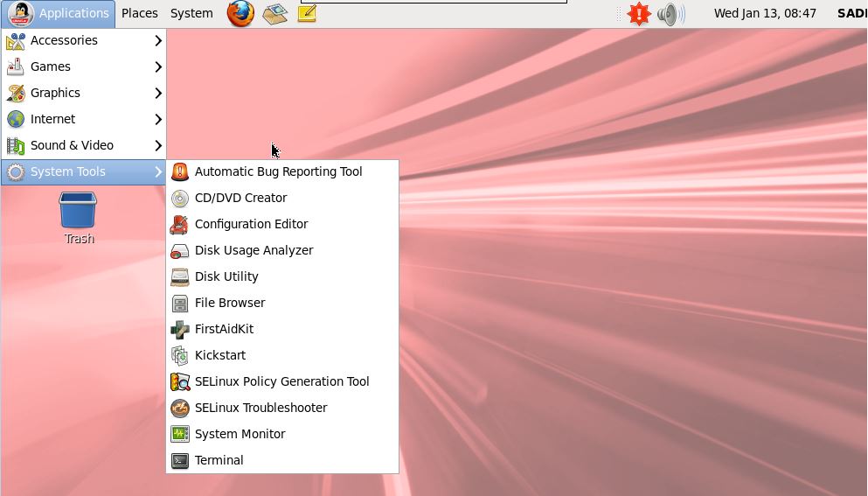Click the Trash label on desktop
The image size is (868, 496).
pos(80,239)
